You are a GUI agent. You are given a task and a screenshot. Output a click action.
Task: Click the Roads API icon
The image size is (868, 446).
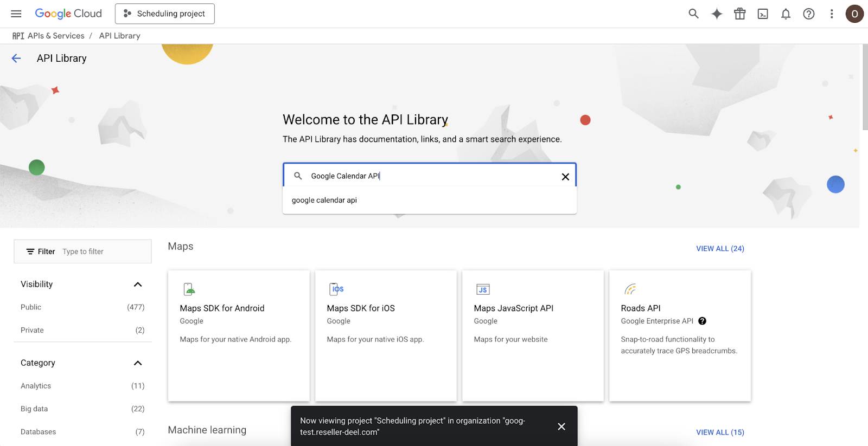[630, 289]
